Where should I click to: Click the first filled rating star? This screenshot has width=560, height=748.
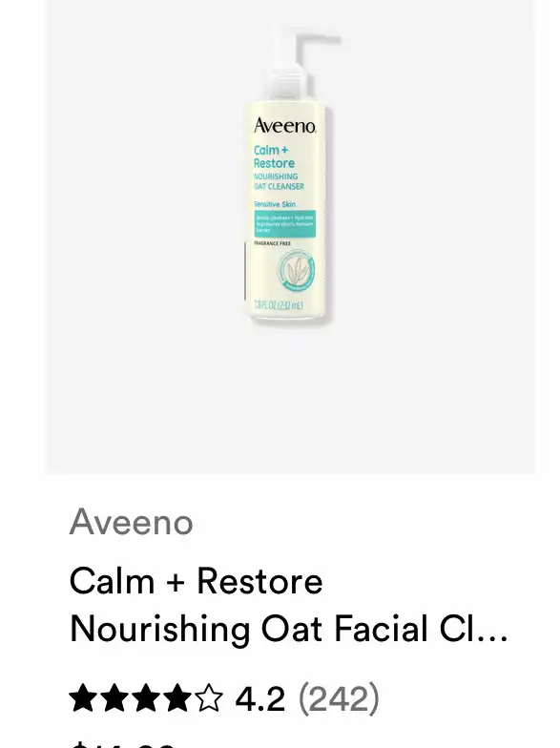click(82, 698)
